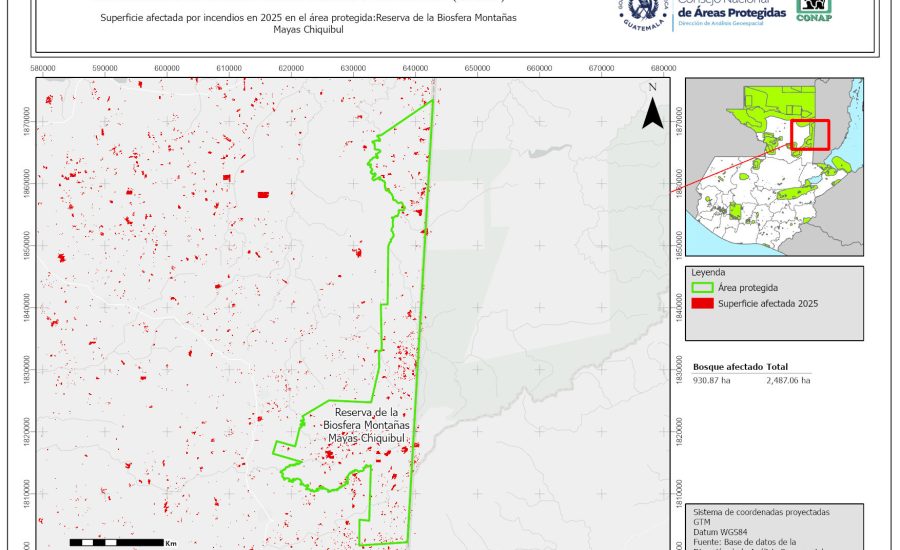Click the Superficie afectada 2025 red swatch

tap(701, 303)
